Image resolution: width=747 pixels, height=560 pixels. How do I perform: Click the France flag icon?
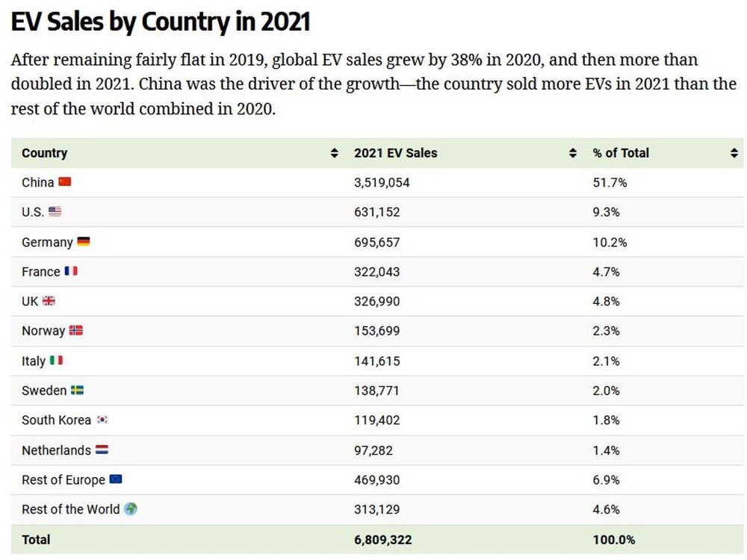click(x=71, y=271)
